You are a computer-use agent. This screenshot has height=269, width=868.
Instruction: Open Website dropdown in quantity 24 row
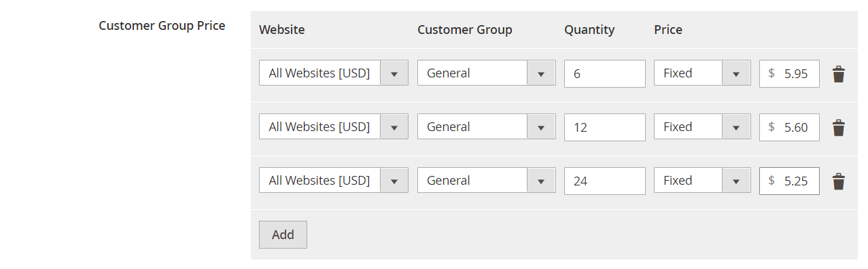[334, 180]
